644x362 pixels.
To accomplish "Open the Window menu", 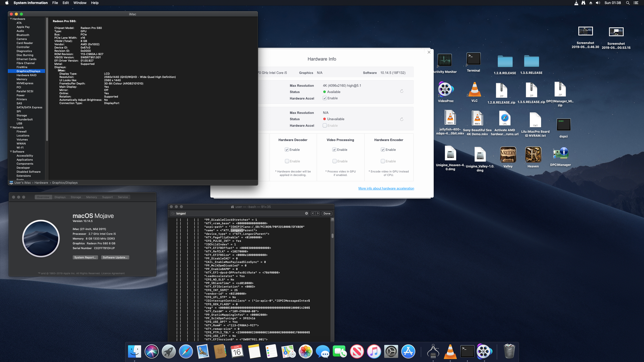I will click(80, 3).
